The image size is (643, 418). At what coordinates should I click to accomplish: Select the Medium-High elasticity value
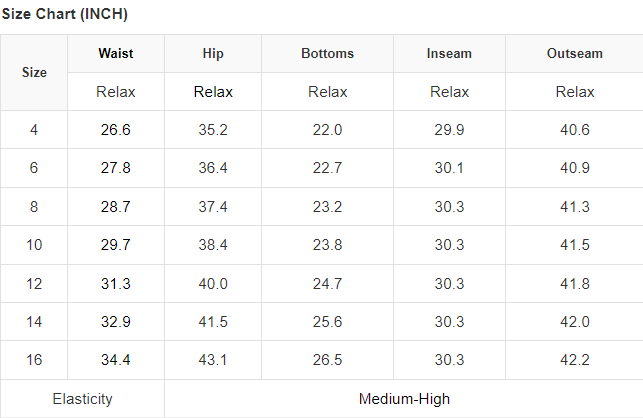[x=404, y=399]
